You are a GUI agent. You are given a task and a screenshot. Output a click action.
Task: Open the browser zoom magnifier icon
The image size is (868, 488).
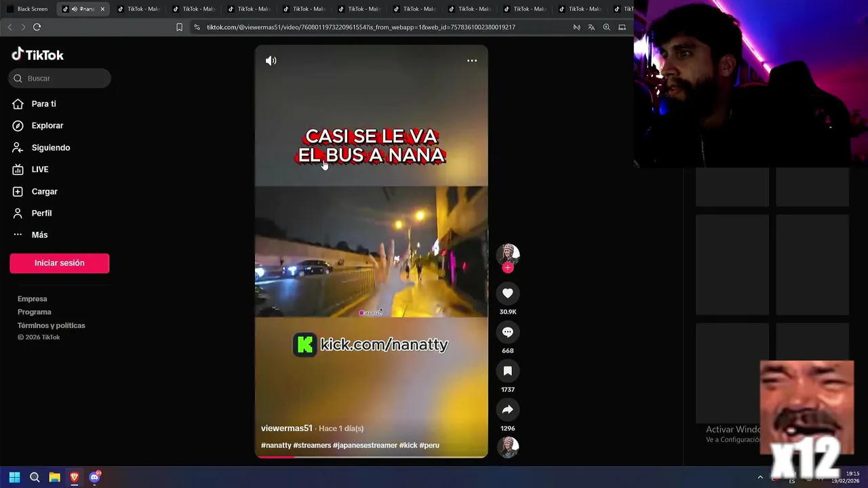click(606, 27)
